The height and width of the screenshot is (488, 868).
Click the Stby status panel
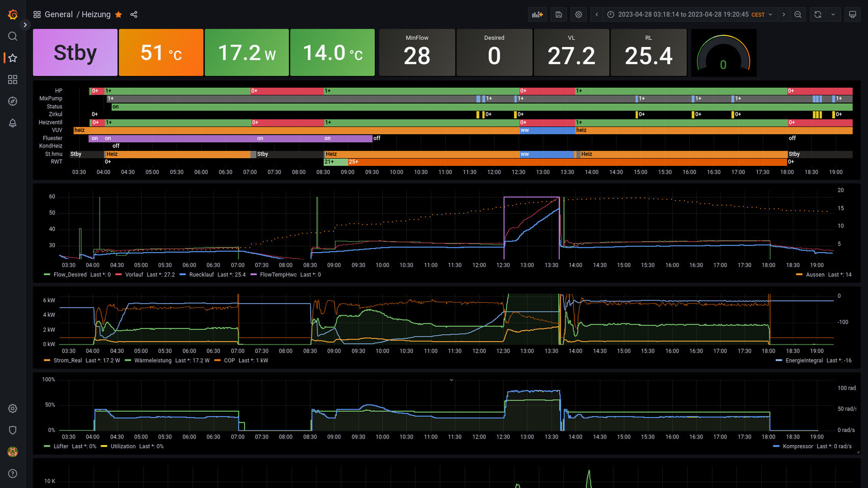pyautogui.click(x=75, y=53)
